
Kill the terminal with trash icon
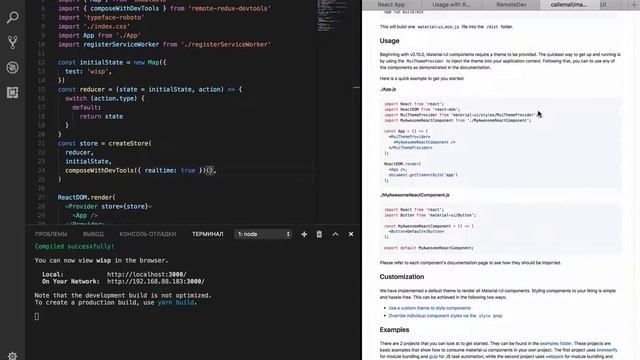coord(319,234)
